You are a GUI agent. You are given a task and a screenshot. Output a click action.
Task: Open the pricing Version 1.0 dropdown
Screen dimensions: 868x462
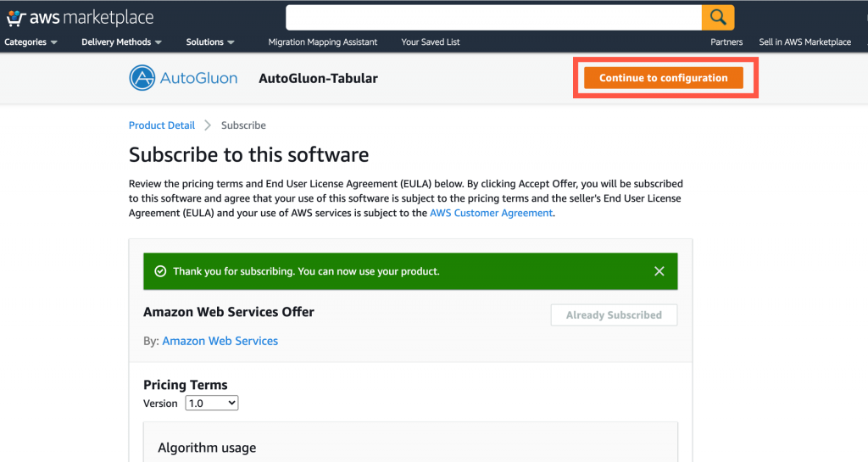pyautogui.click(x=211, y=404)
